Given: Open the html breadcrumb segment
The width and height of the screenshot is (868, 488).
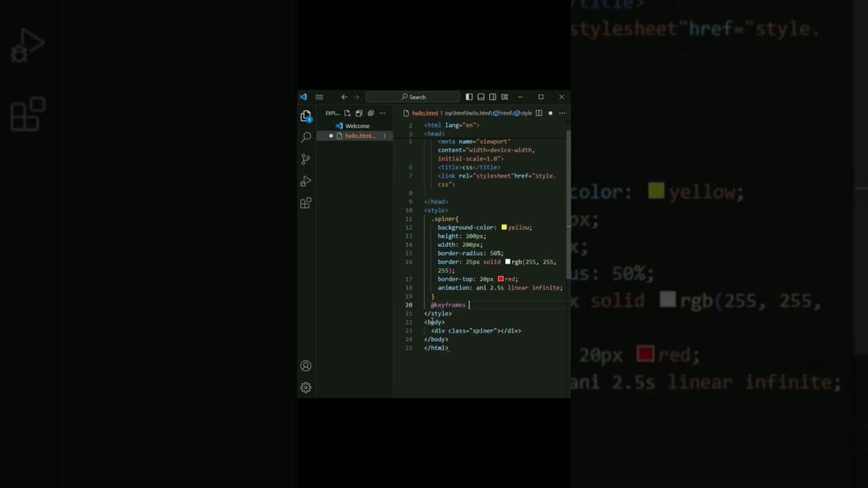Looking at the screenshot, I should 502,113.
